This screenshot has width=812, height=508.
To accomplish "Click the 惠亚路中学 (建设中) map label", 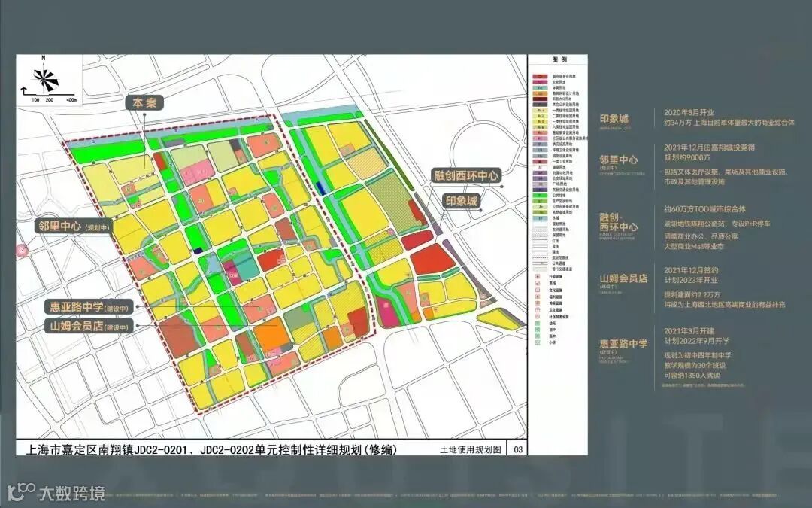I will 89,307.
